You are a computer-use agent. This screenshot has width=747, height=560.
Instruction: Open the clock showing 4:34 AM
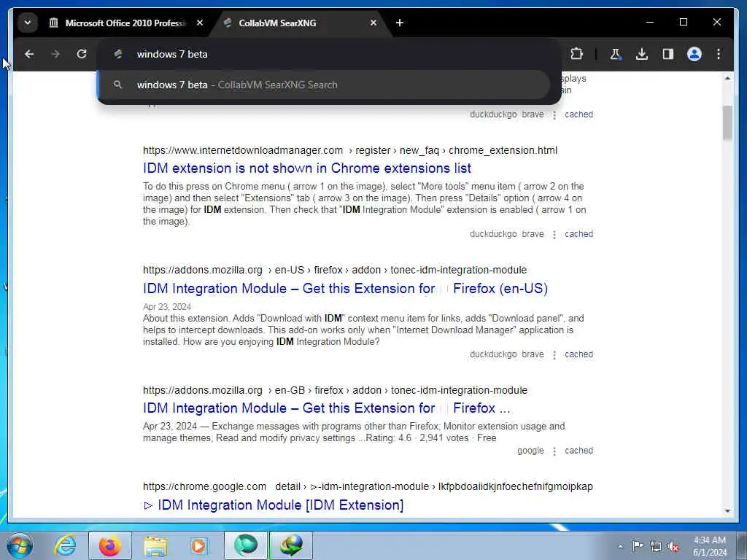click(710, 546)
